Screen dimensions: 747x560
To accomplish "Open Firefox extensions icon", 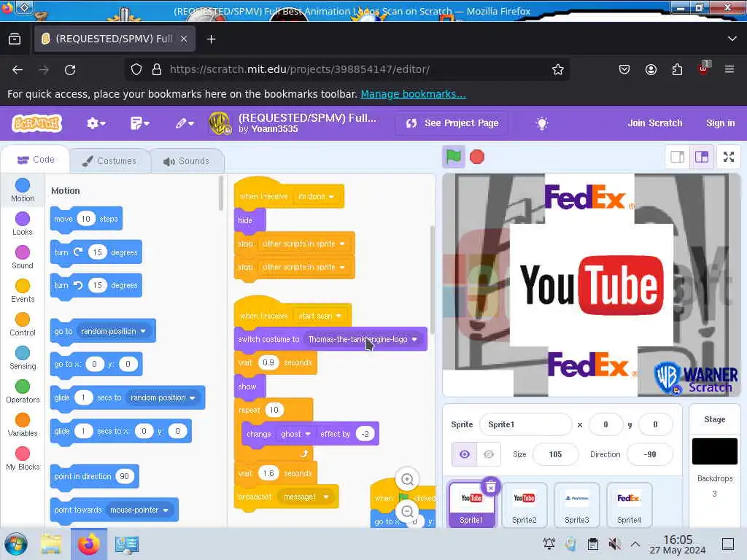I will pyautogui.click(x=677, y=69).
